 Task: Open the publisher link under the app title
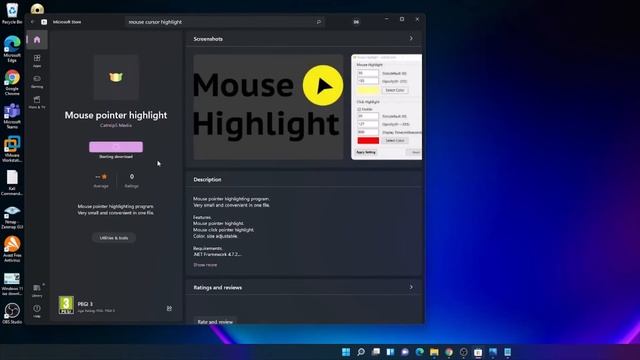116,125
